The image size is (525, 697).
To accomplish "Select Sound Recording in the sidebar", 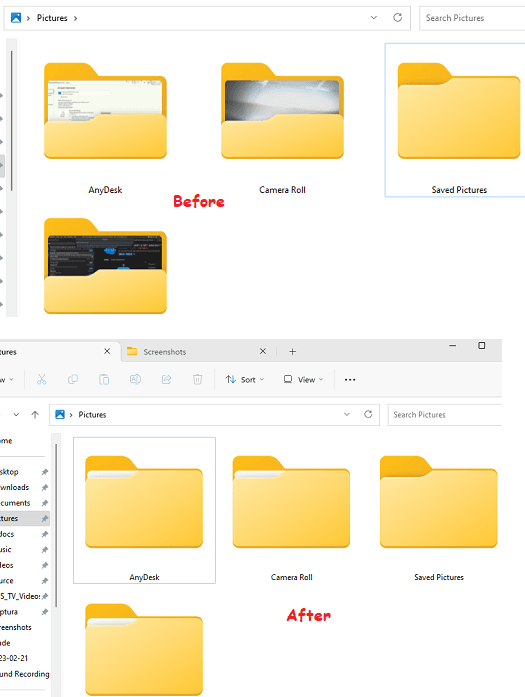I will pyautogui.click(x=24, y=674).
